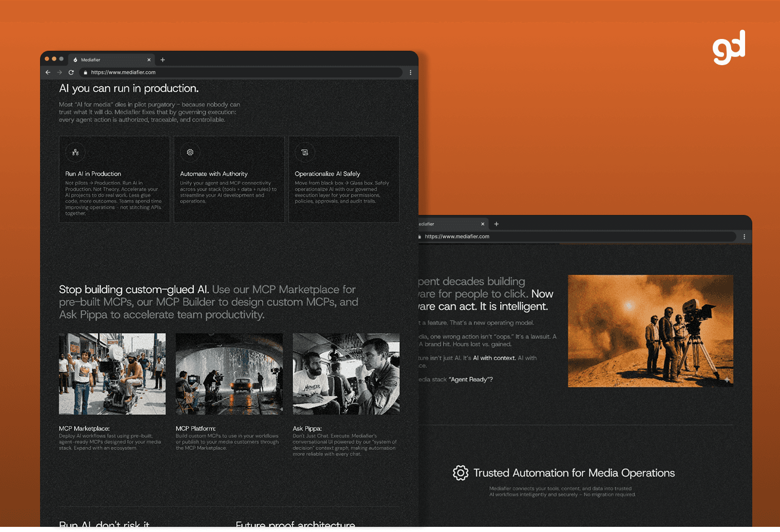Click the gd logo in top corner
The height and width of the screenshot is (532, 780).
(729, 48)
